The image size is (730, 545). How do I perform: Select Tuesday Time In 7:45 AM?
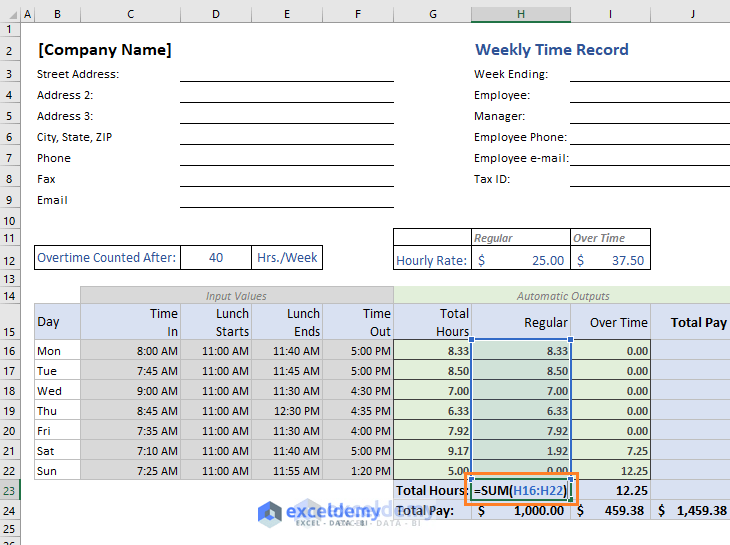pos(130,371)
